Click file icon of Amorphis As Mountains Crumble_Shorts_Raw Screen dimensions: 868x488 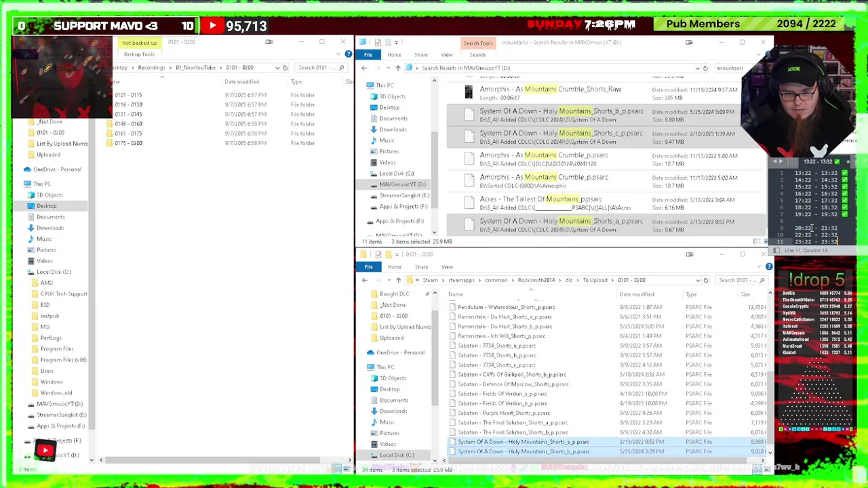coord(469,93)
